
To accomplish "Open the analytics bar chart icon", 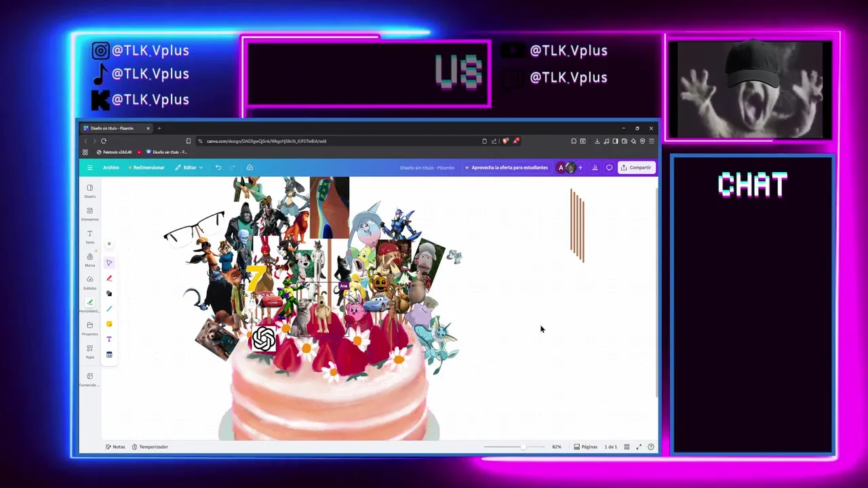I will click(595, 167).
